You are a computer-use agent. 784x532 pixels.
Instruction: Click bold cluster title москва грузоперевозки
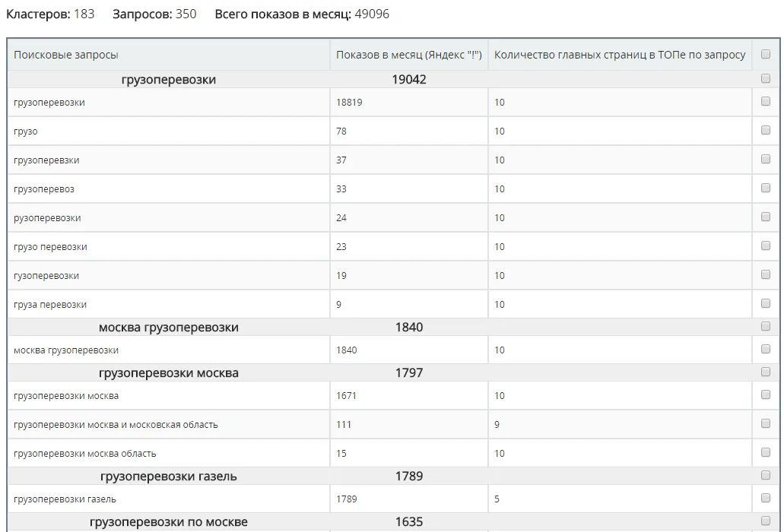click(x=169, y=328)
